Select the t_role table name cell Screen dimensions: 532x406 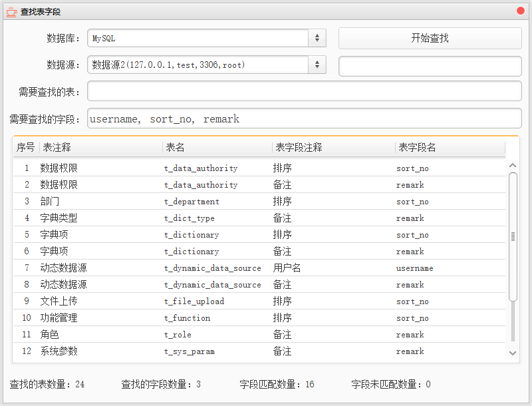[x=178, y=334]
